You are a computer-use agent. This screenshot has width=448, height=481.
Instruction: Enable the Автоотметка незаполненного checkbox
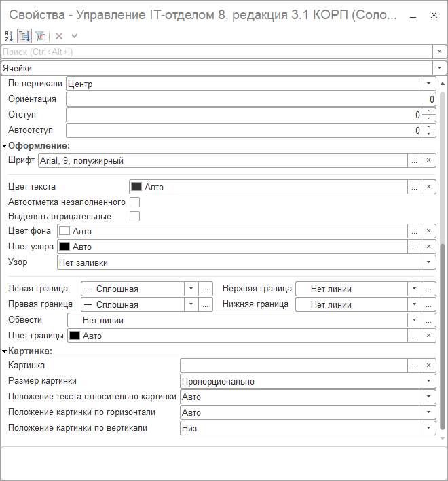pos(134,202)
